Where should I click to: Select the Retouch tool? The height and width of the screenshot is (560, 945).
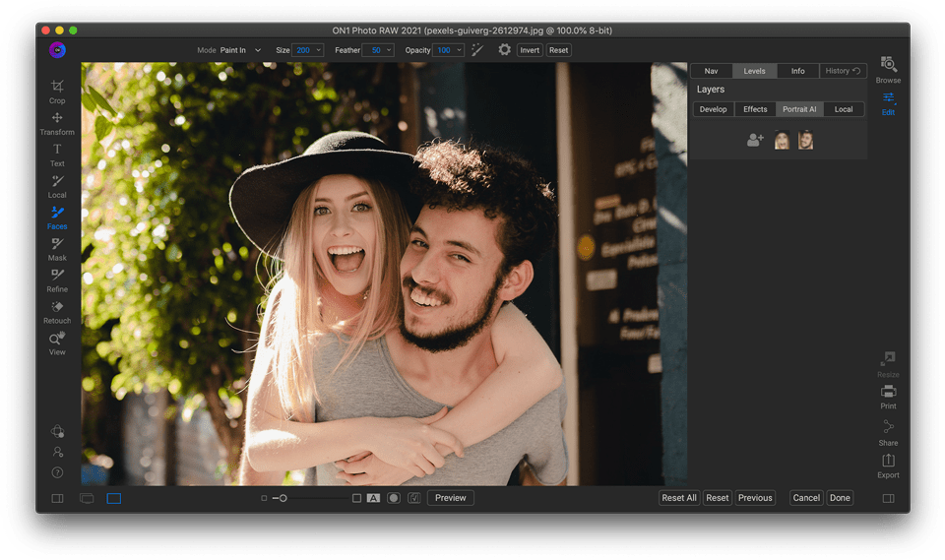[x=57, y=312]
